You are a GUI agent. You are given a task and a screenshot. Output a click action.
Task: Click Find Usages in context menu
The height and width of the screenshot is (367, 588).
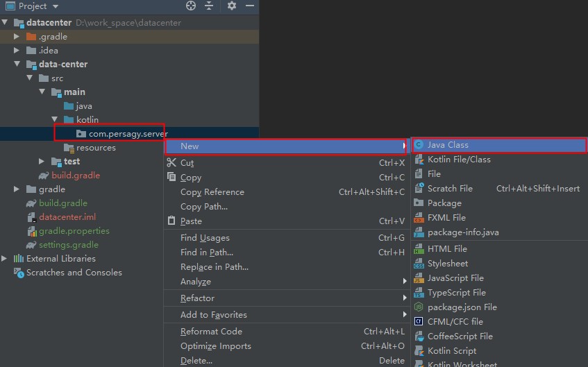(x=205, y=238)
